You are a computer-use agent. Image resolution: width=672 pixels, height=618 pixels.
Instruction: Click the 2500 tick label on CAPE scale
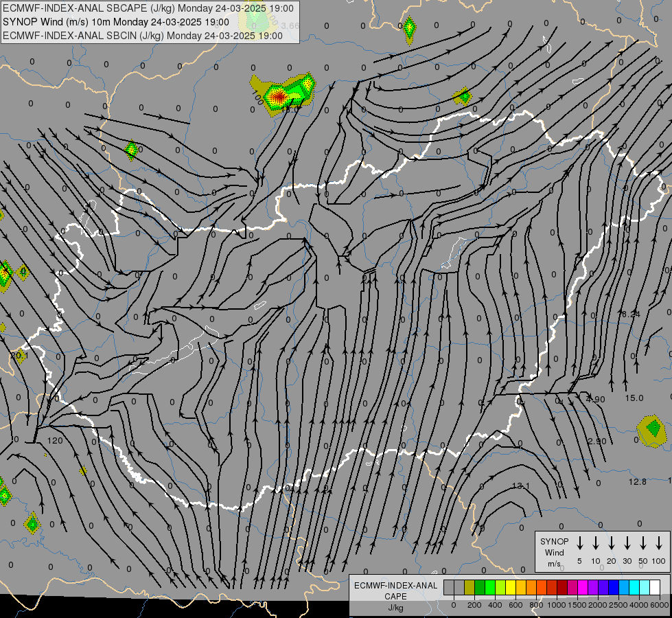coord(618,605)
